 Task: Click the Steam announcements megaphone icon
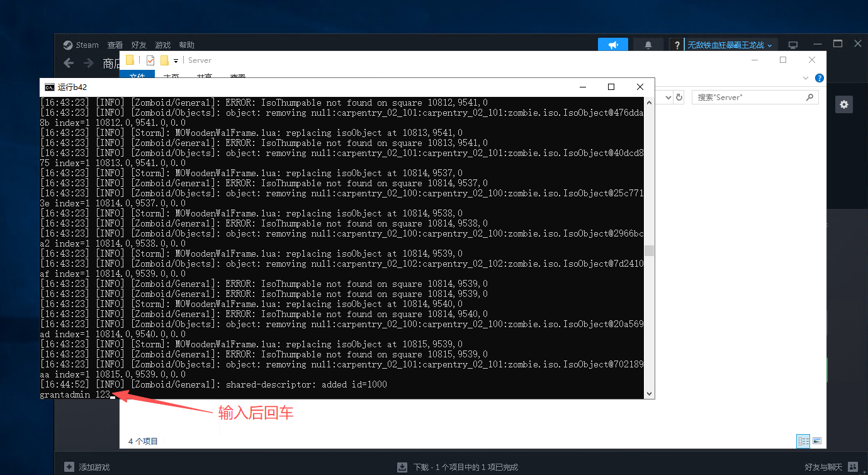tap(613, 45)
